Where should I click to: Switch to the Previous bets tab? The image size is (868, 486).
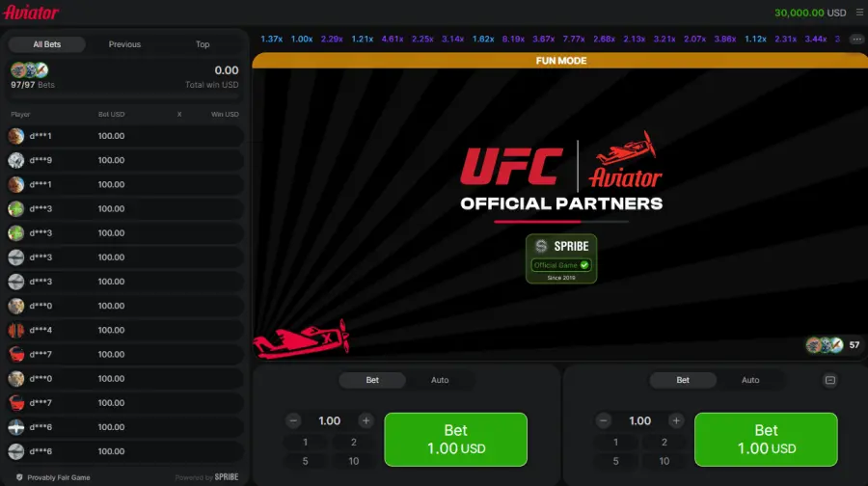click(x=124, y=44)
